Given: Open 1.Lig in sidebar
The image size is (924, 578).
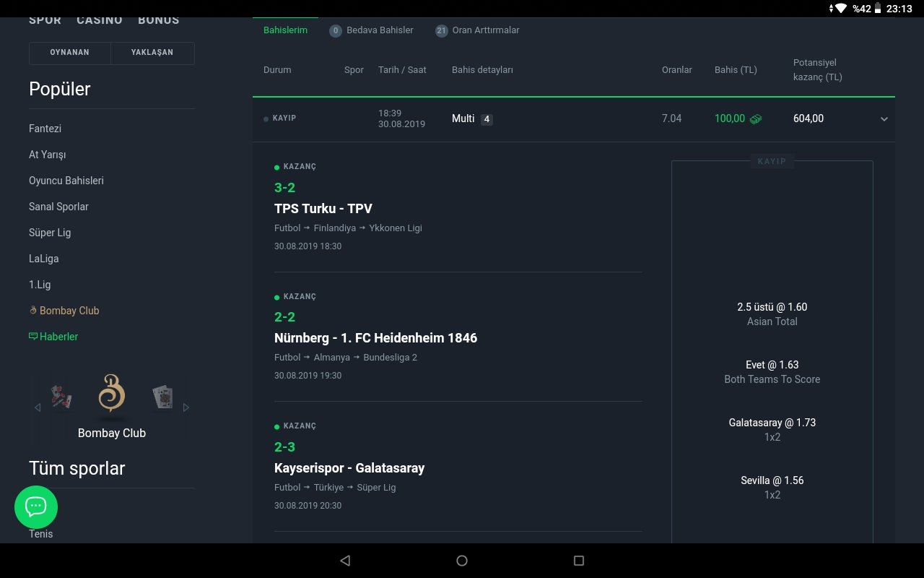Looking at the screenshot, I should coord(40,285).
